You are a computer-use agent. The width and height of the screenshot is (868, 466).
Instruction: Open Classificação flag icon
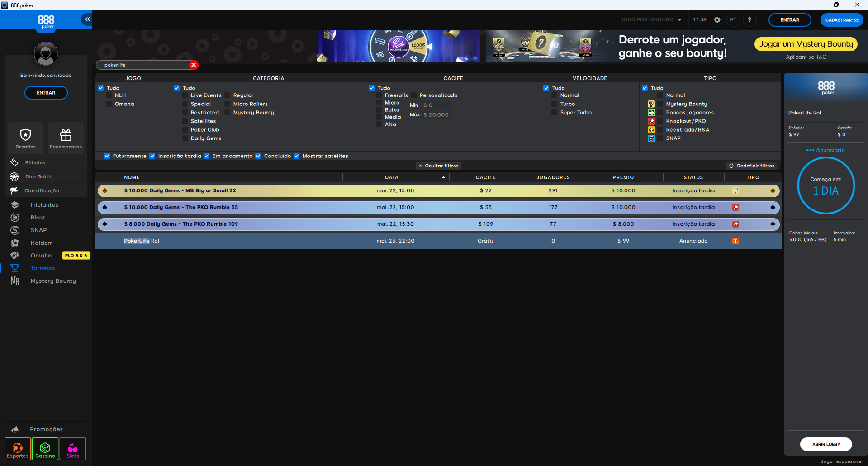coord(14,190)
